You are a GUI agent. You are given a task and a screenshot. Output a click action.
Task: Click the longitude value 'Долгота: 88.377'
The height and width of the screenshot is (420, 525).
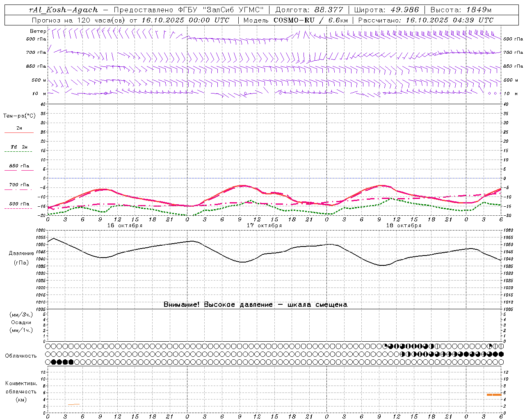pos(308,10)
